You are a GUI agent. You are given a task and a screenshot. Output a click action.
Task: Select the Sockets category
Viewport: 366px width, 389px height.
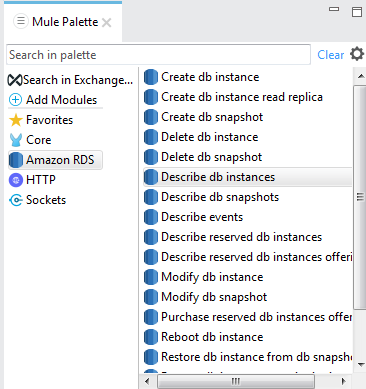(x=37, y=200)
